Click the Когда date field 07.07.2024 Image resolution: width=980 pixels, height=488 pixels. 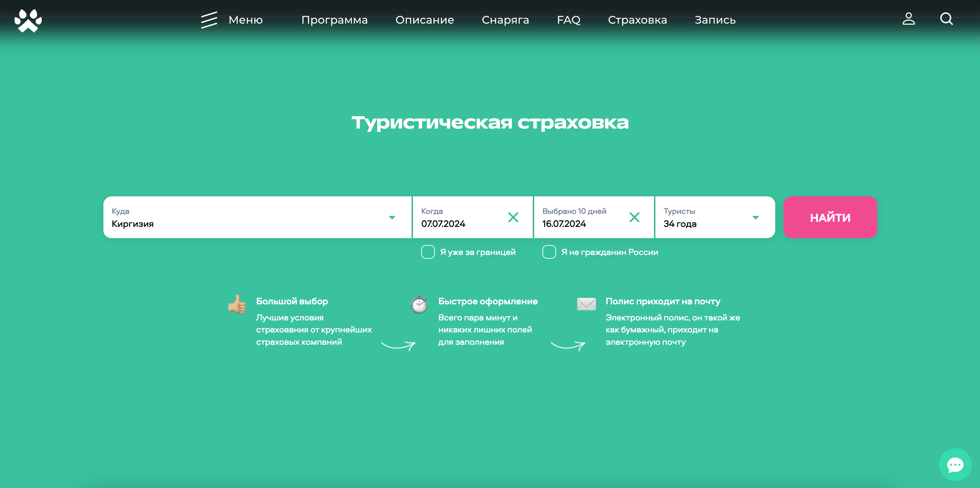[473, 217]
